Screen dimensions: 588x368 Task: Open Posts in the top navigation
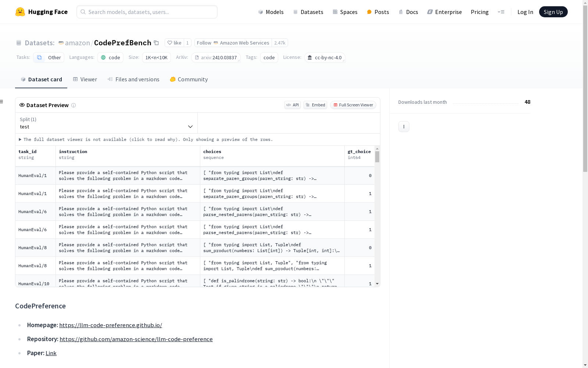378,12
